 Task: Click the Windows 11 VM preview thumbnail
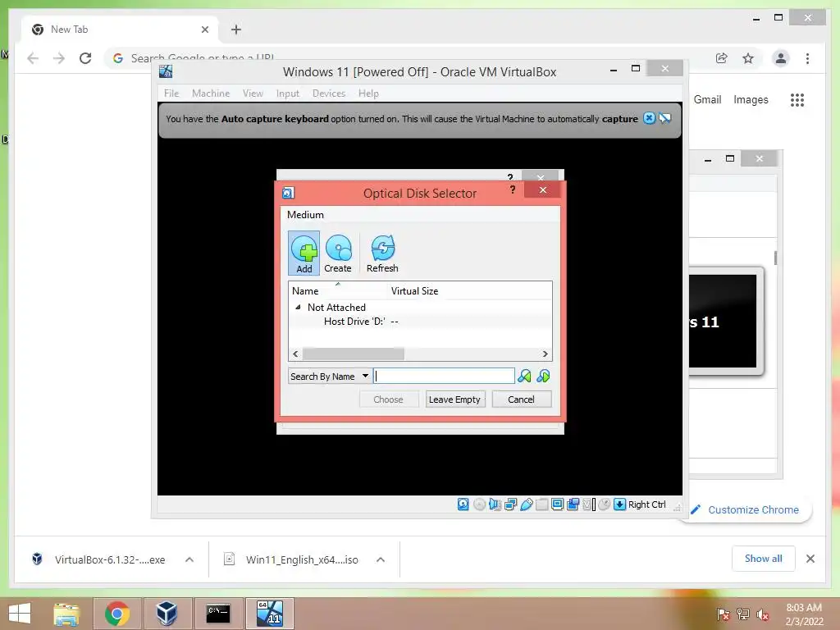[x=724, y=321]
